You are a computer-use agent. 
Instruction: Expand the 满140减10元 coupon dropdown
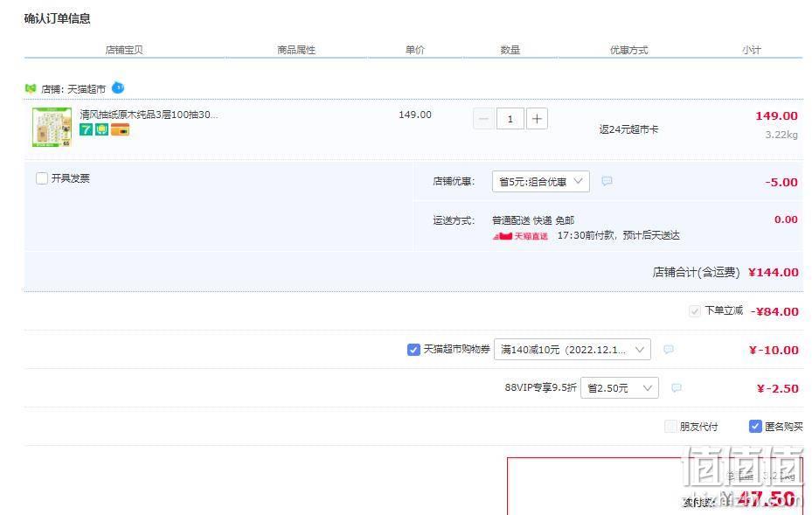pyautogui.click(x=573, y=349)
